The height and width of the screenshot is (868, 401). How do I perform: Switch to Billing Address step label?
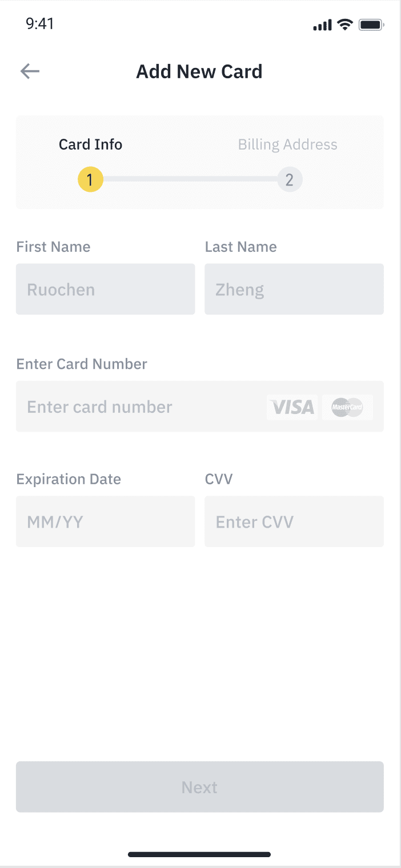point(287,144)
